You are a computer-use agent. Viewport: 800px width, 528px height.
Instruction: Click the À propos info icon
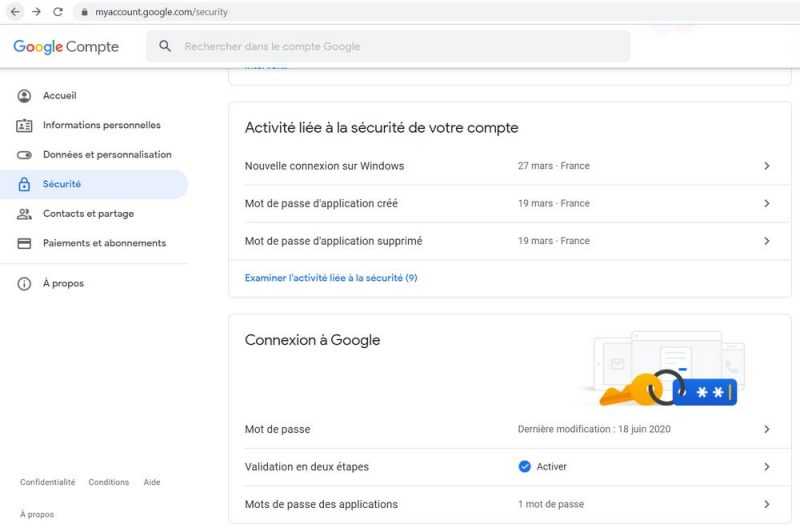[x=24, y=284]
